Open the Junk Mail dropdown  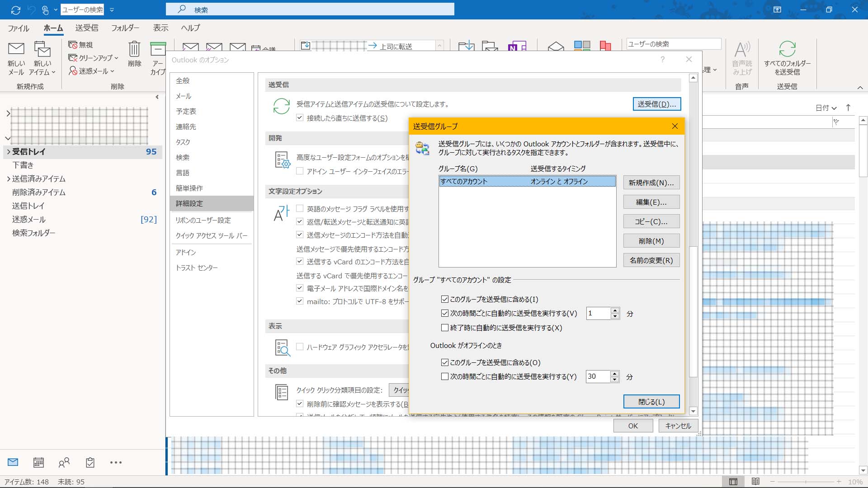[92, 71]
